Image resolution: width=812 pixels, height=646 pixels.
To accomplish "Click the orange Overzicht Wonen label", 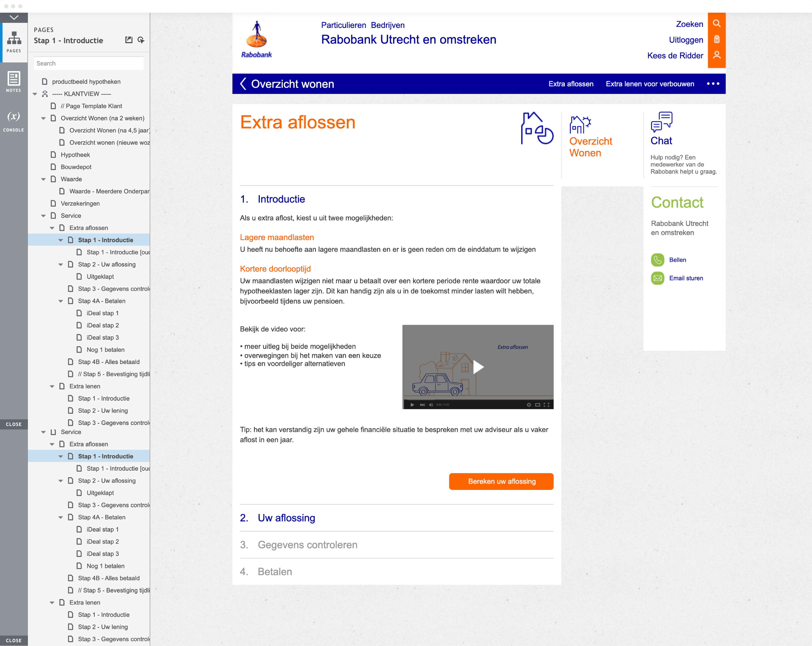I will pos(591,147).
